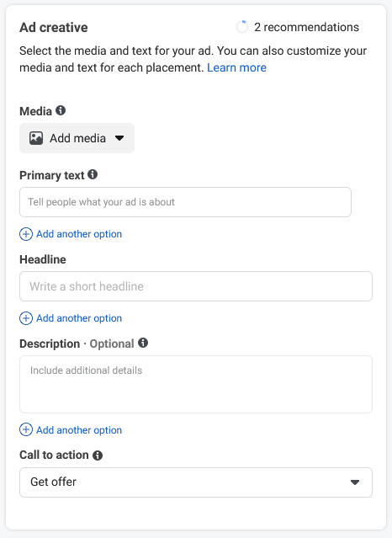Click the plus icon under Description
392x538 pixels.
[26, 429]
